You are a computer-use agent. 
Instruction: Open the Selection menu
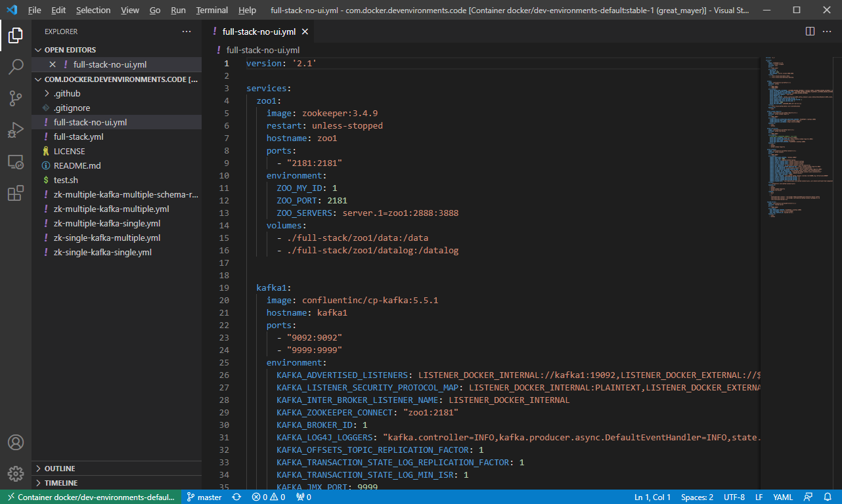[93, 10]
